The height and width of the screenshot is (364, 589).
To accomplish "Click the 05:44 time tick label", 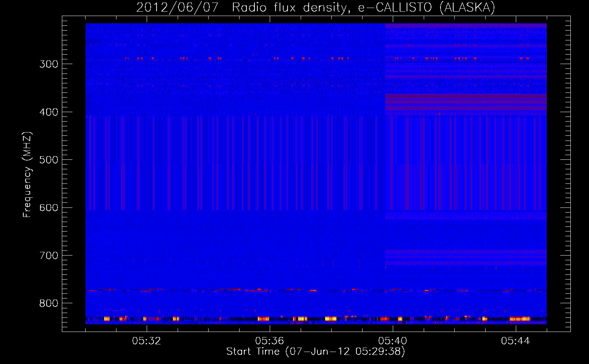I will click(516, 341).
